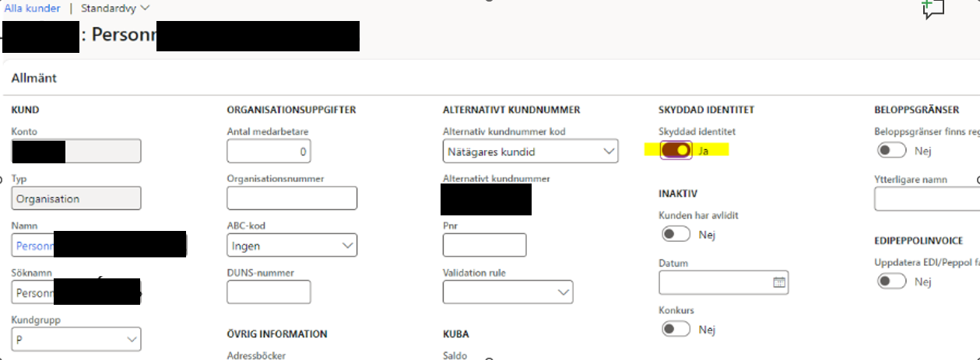Screen dimensions: 980x360
Task: Go to Alla kunder link
Action: pyautogui.click(x=32, y=8)
